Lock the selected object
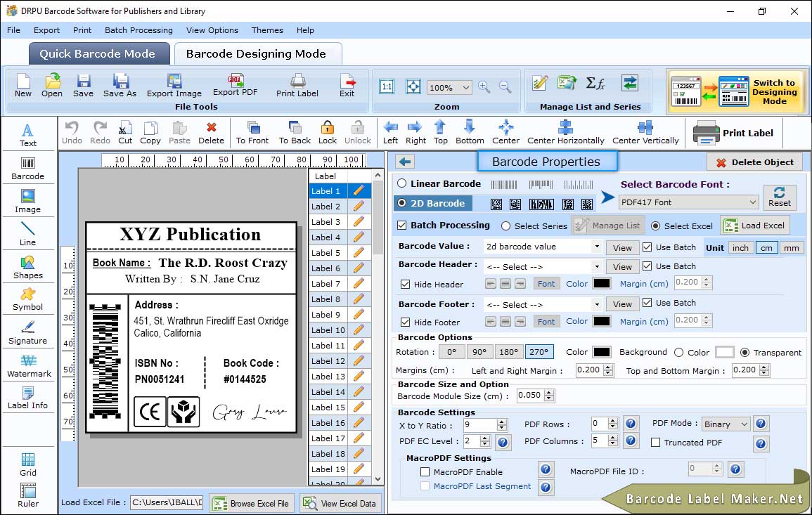The image size is (812, 515). [328, 133]
